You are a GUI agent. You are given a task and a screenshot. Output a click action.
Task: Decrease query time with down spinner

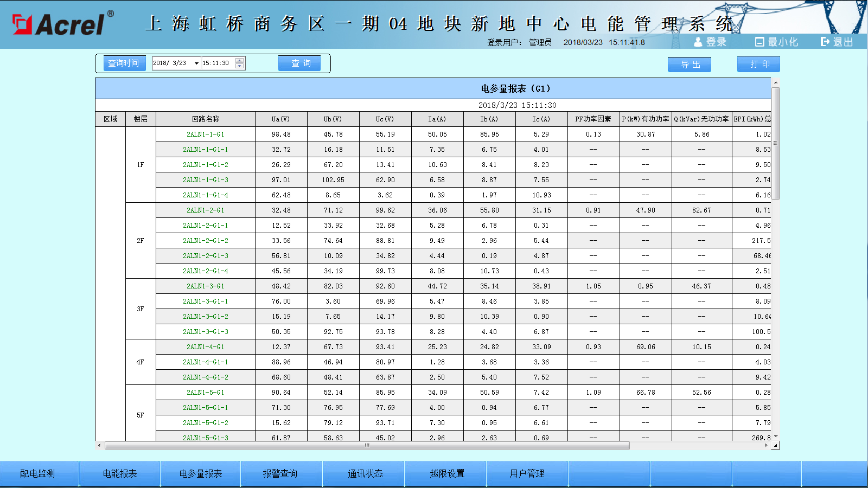coord(239,66)
